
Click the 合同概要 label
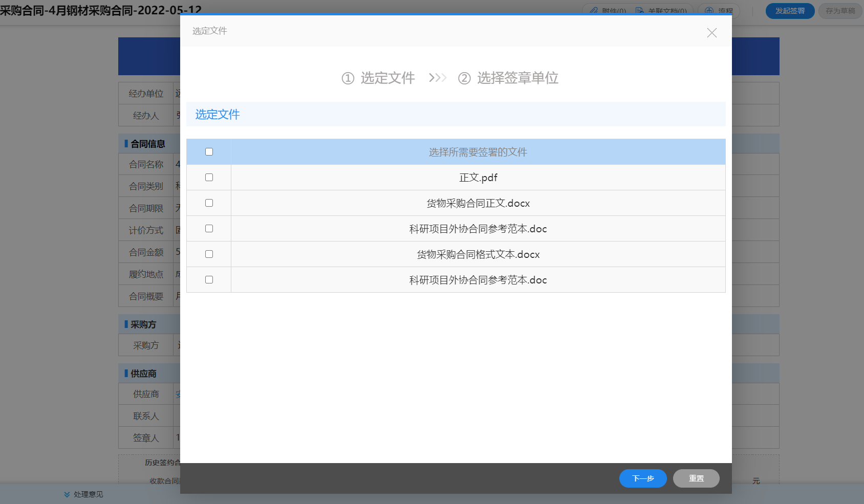146,296
